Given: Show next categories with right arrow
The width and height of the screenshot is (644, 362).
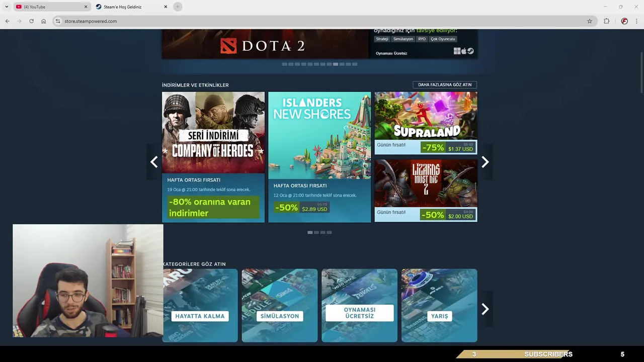Looking at the screenshot, I should coord(485,309).
